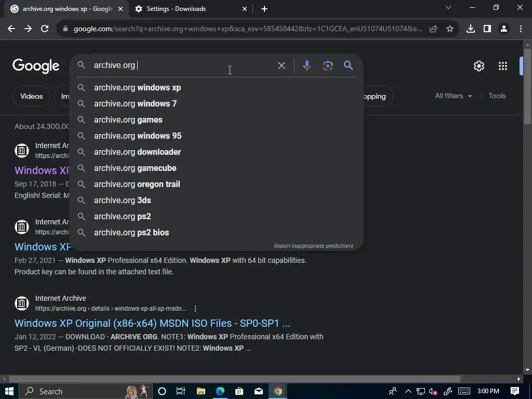Viewport: 532px width, 399px height.
Task: Filter results by Videos
Action: (31, 96)
